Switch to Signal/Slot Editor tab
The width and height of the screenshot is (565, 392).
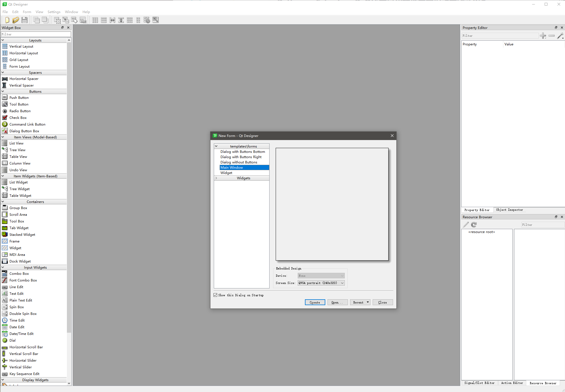tap(479, 383)
